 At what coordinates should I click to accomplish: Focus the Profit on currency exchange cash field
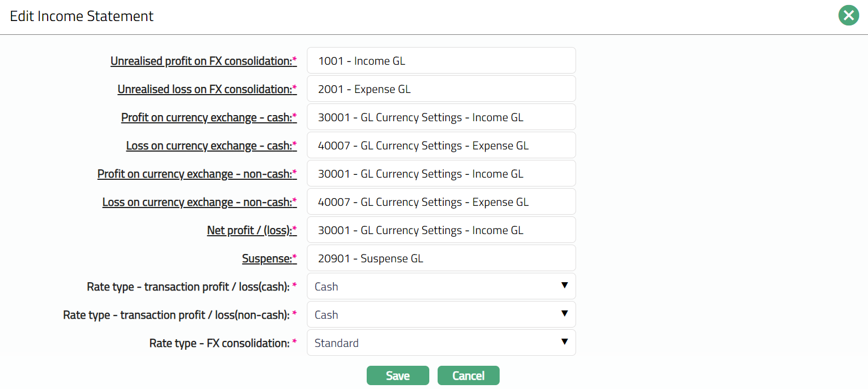click(441, 117)
